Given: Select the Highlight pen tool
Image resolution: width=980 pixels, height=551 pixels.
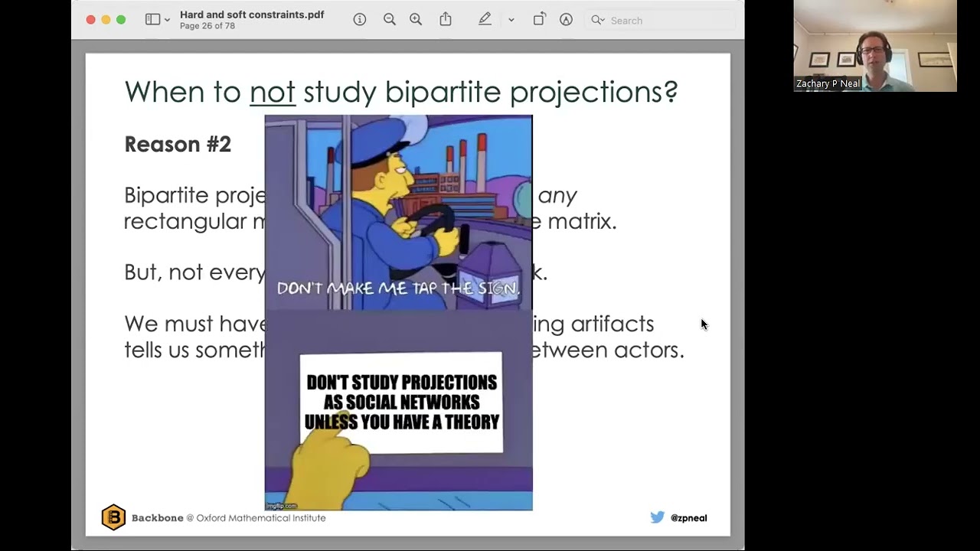Looking at the screenshot, I should (x=485, y=20).
